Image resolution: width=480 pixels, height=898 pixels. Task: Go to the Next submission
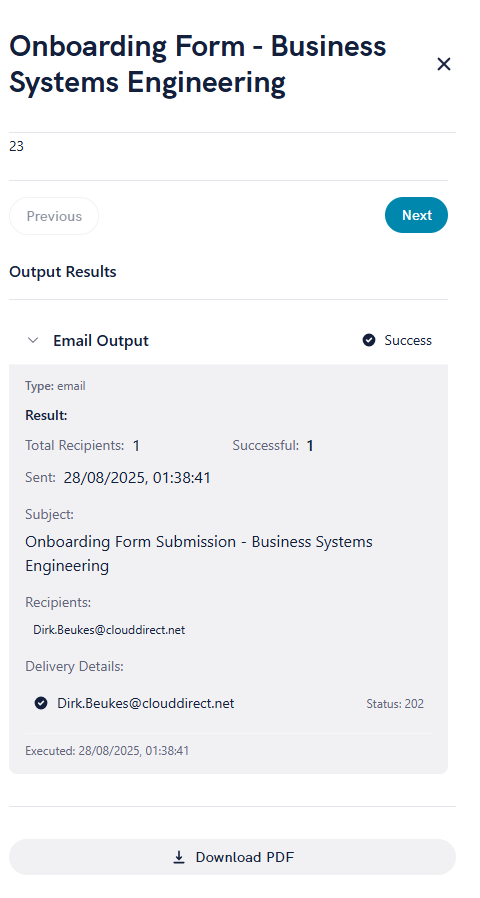pos(416,215)
